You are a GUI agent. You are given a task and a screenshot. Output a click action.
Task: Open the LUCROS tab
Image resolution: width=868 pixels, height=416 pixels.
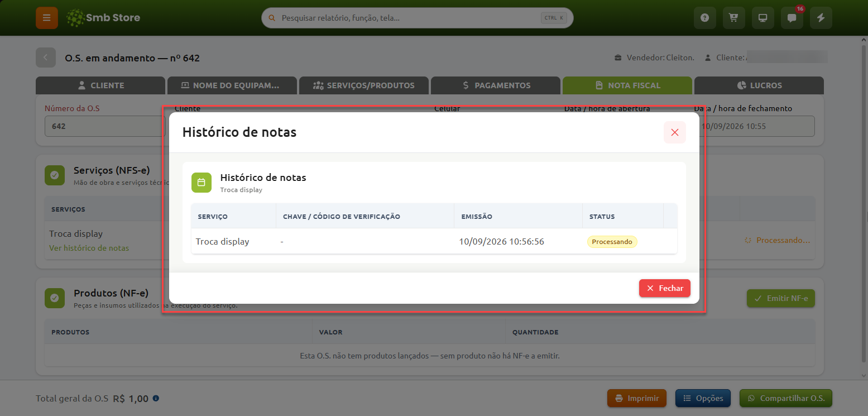coord(759,85)
